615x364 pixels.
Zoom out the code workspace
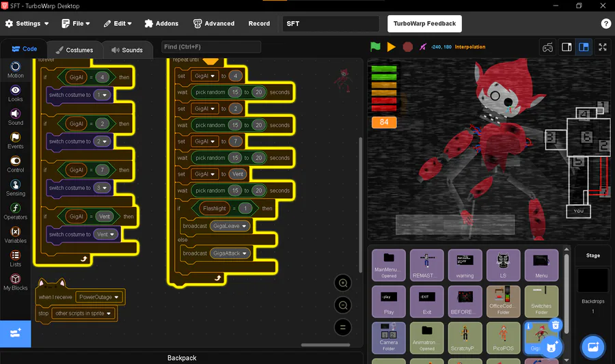click(x=343, y=305)
